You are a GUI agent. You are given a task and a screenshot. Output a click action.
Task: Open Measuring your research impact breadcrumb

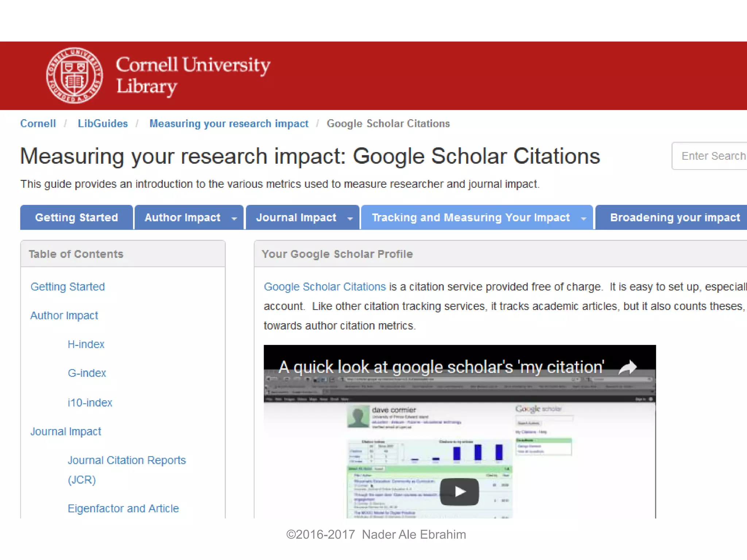229,124
